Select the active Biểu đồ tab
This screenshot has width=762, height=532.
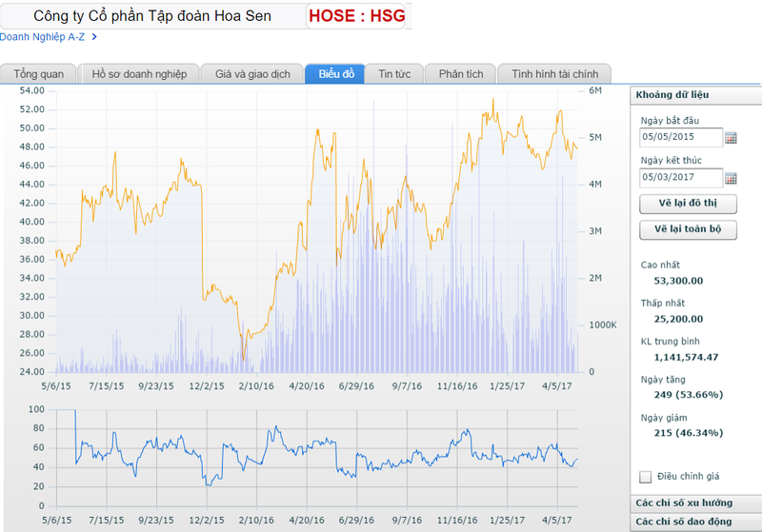tap(336, 74)
